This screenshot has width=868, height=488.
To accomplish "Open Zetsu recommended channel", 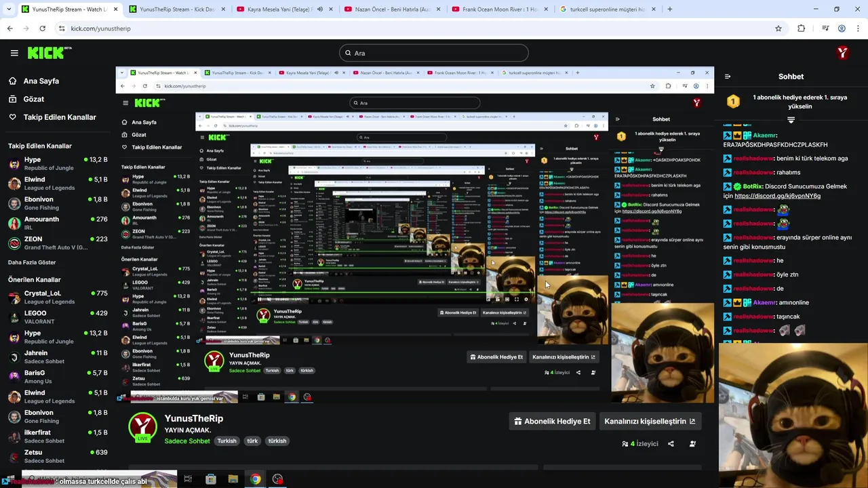I will coord(58,456).
